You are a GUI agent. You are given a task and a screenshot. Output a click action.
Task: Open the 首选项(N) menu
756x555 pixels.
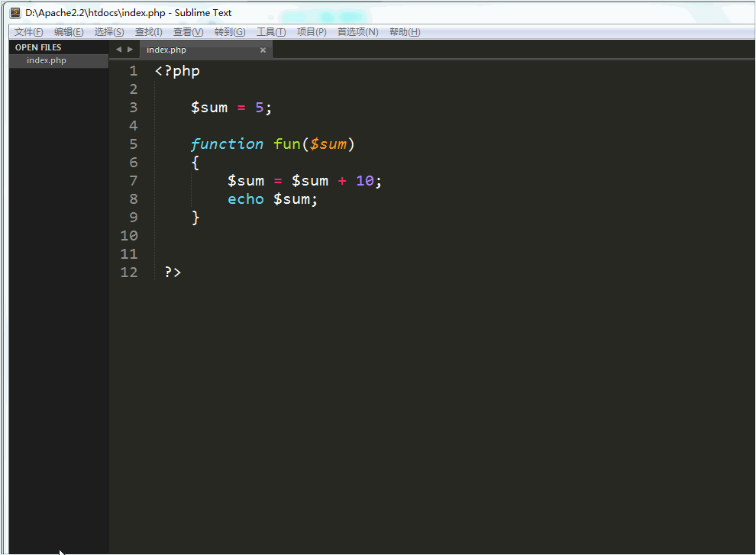point(357,32)
